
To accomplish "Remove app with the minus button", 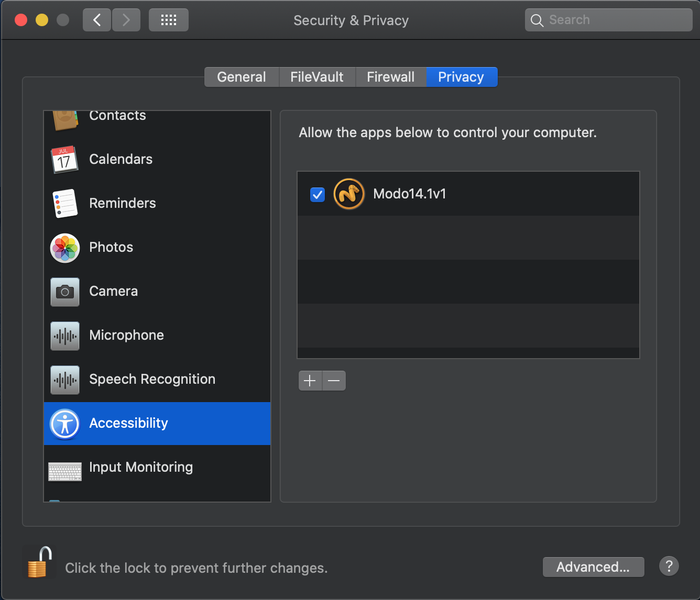I will (334, 381).
